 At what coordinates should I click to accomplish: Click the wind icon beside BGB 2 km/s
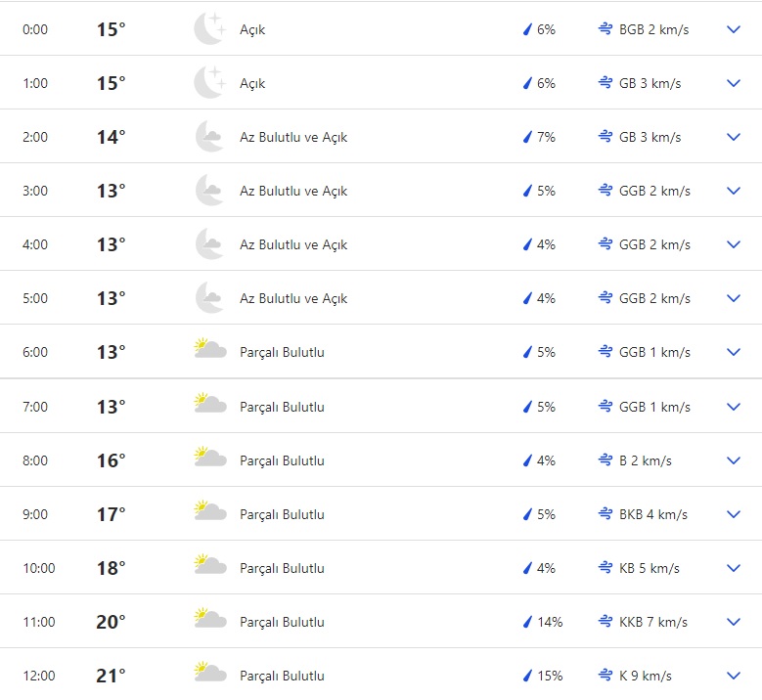(x=605, y=29)
